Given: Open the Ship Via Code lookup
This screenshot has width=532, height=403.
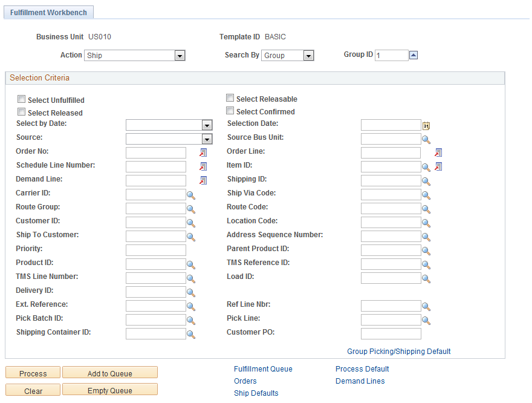Looking at the screenshot, I should (x=426, y=194).
